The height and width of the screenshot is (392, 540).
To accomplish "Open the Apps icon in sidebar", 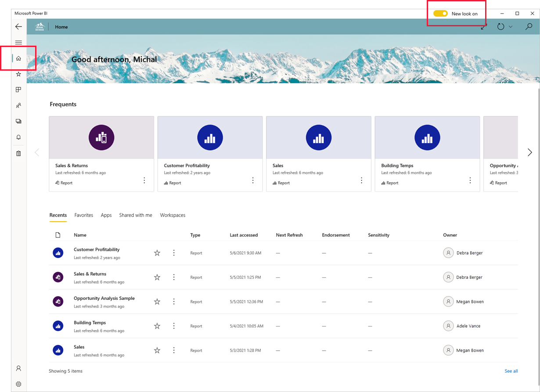I will tap(18, 90).
